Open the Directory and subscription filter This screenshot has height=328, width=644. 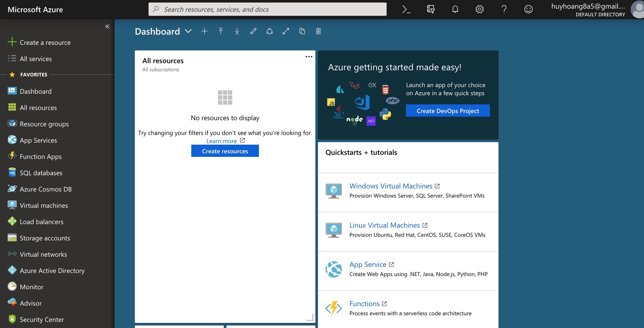click(x=431, y=9)
